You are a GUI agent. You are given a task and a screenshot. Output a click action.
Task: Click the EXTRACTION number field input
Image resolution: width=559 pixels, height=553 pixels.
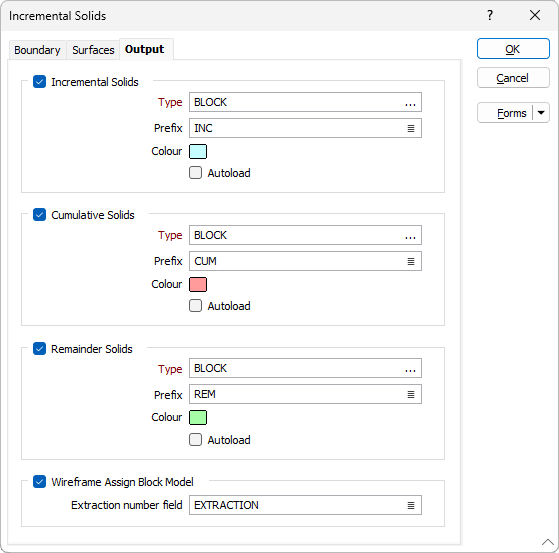coord(305,505)
